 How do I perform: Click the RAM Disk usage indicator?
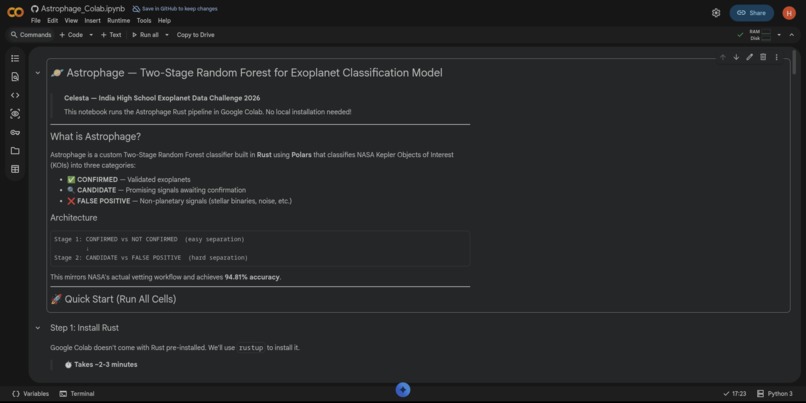(x=760, y=35)
